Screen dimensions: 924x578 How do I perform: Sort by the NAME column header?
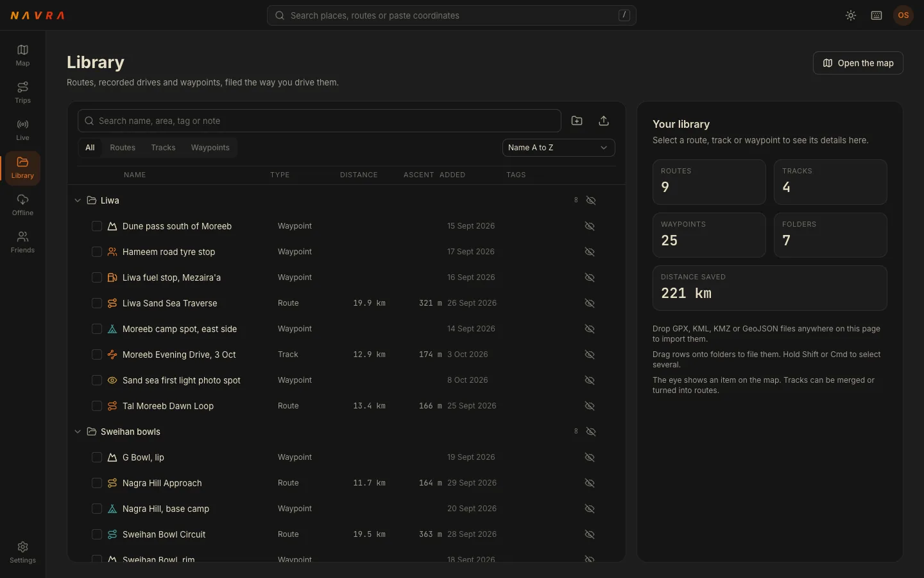[135, 175]
